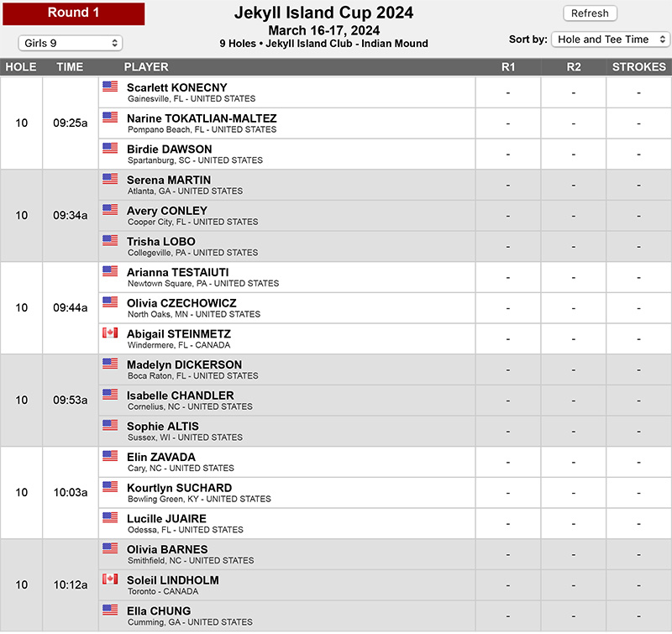
Task: Click the Refresh button
Action: point(590,13)
